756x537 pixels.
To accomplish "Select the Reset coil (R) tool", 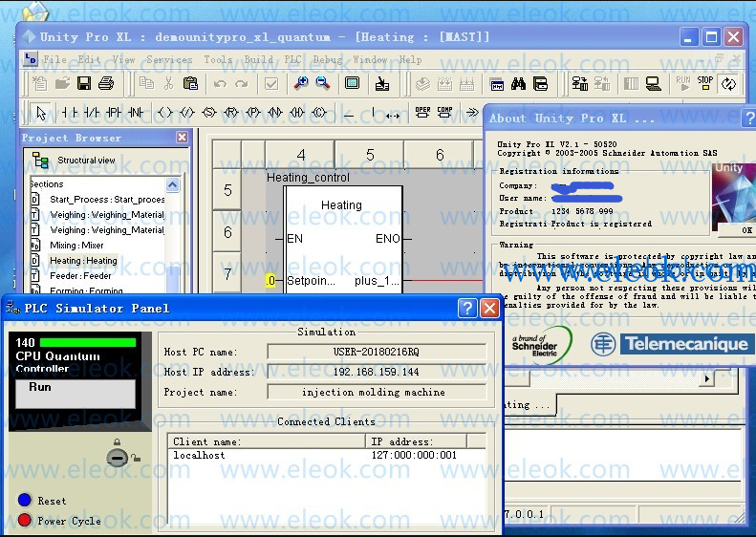I will [231, 113].
